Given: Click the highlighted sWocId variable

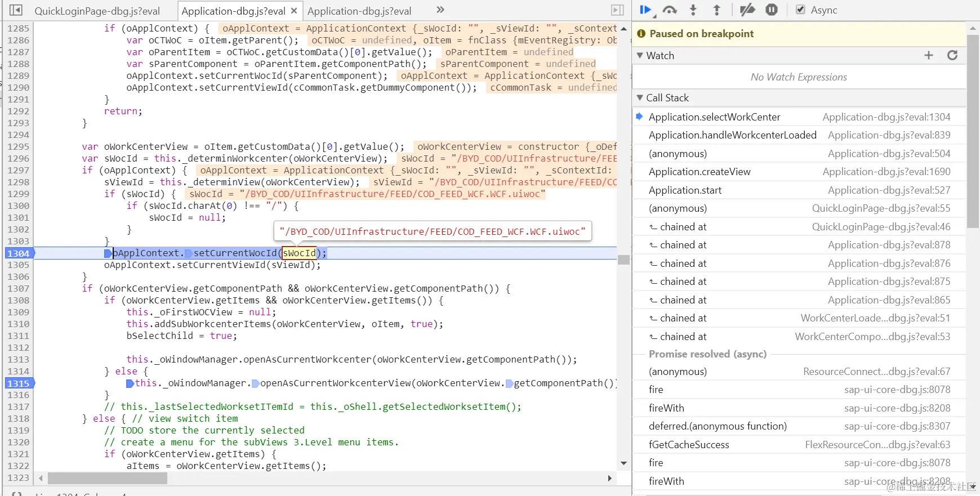Looking at the screenshot, I should (299, 253).
